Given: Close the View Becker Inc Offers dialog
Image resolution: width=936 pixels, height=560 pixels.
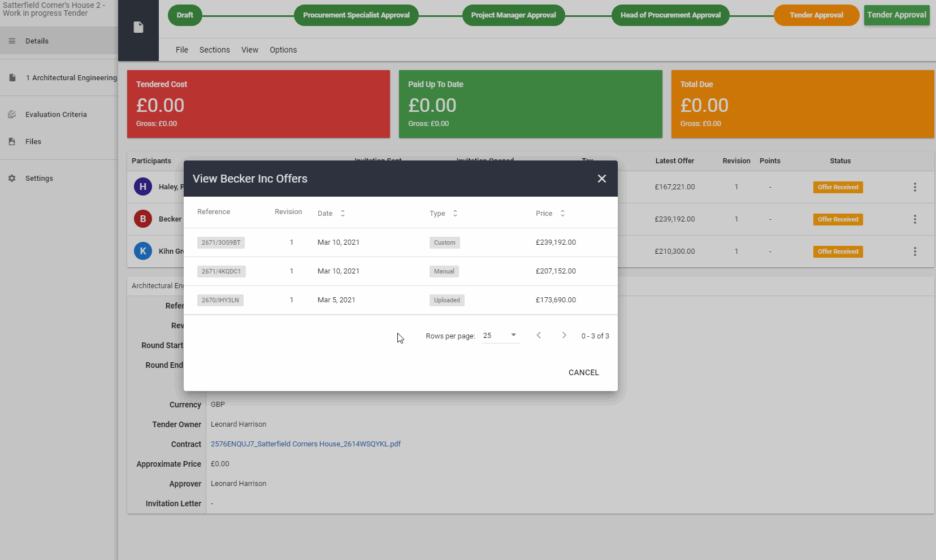Looking at the screenshot, I should (601, 179).
